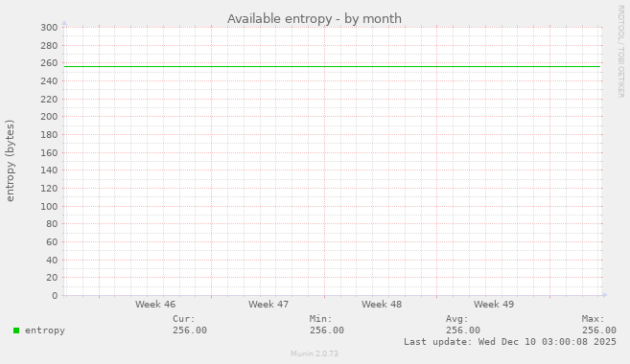Image resolution: width=630 pixels, height=364 pixels.
Task: Click the 256.00 value under Avg
Action: [463, 330]
